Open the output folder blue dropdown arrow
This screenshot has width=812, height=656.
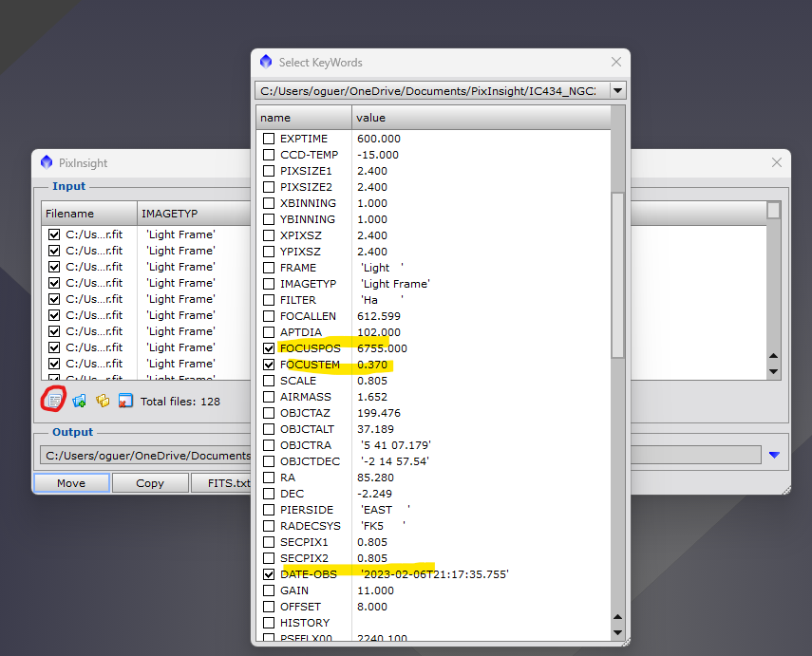(x=774, y=455)
